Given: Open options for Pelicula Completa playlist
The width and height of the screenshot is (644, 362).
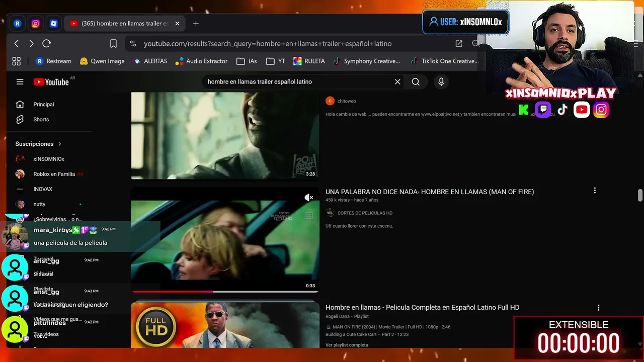Looking at the screenshot, I should (598, 308).
